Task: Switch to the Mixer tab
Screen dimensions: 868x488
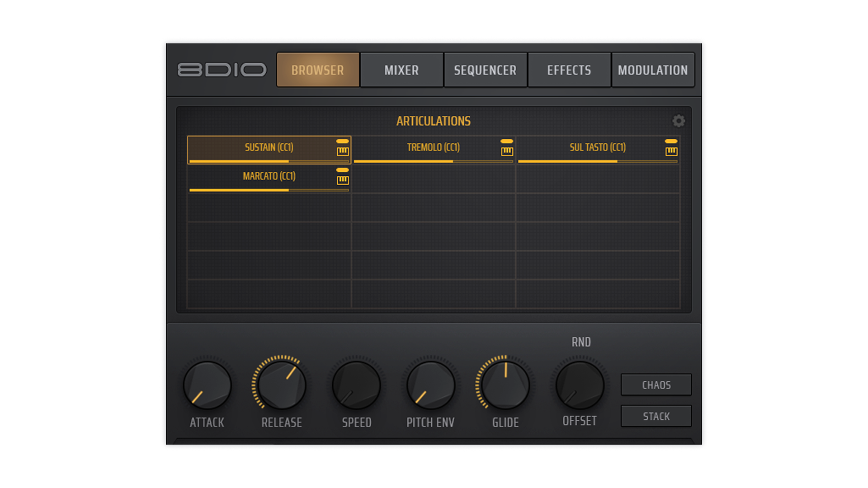Action: click(x=401, y=70)
